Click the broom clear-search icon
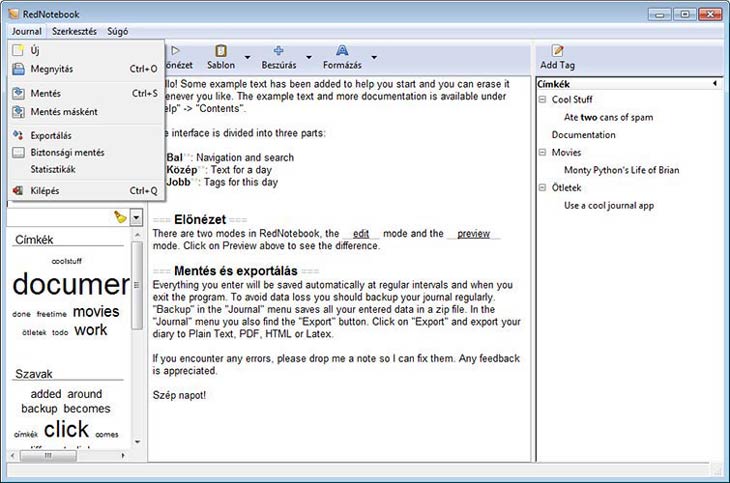Image resolution: width=730 pixels, height=483 pixels. pos(120,216)
